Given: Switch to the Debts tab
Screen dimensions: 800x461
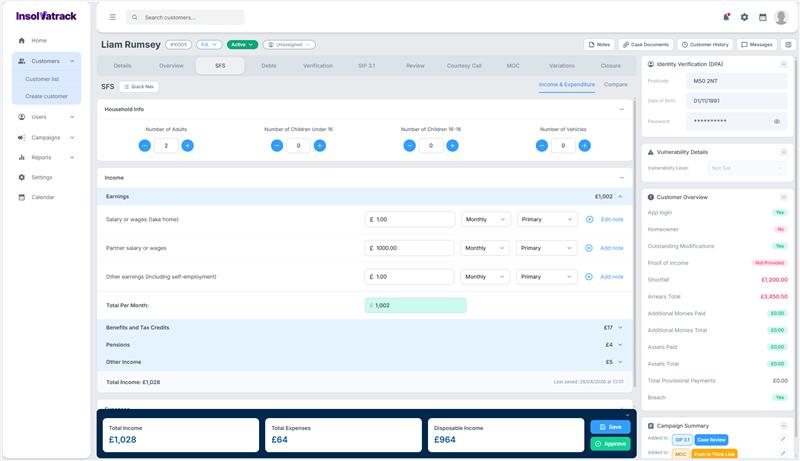Looking at the screenshot, I should (269, 66).
